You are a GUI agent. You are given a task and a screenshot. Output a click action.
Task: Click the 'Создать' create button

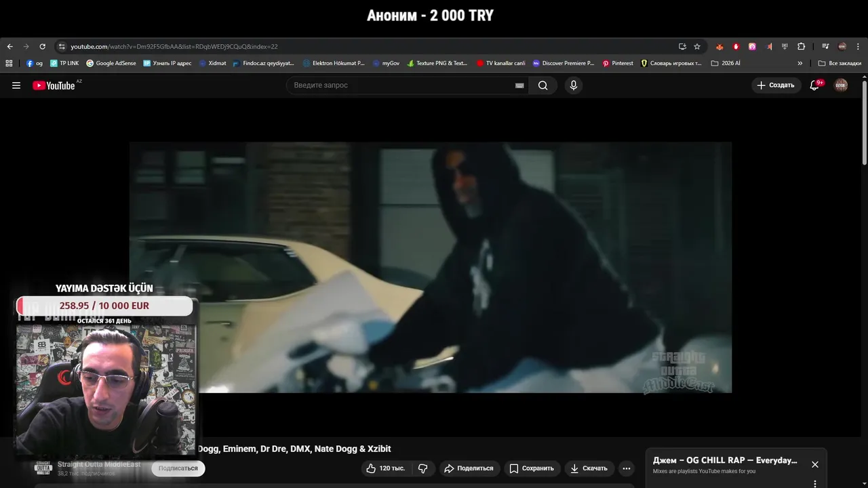pos(776,85)
